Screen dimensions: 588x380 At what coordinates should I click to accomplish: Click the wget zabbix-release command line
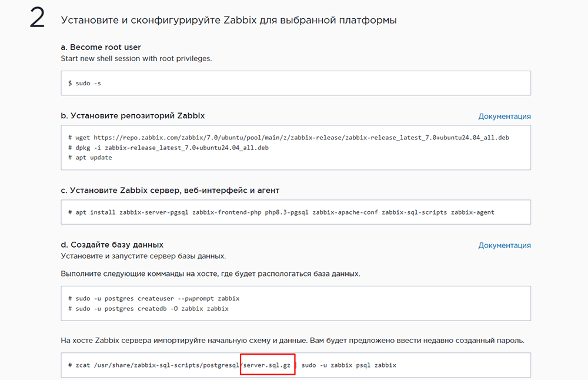click(288, 138)
